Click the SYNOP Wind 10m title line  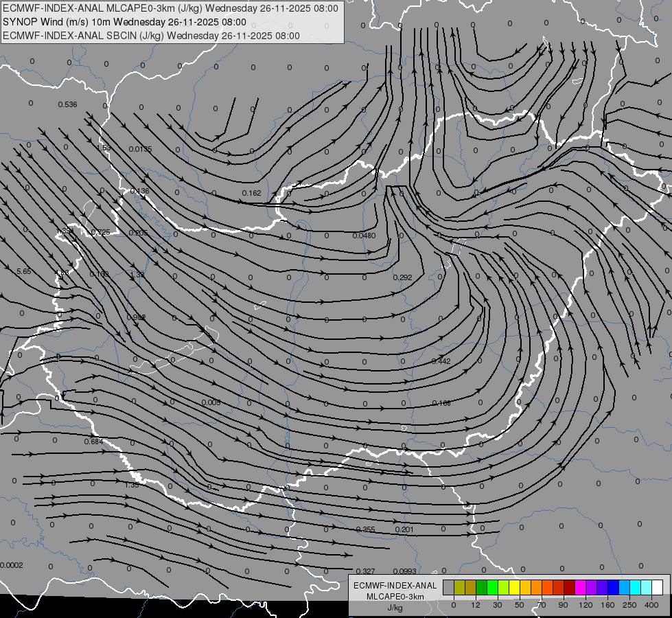(124, 22)
